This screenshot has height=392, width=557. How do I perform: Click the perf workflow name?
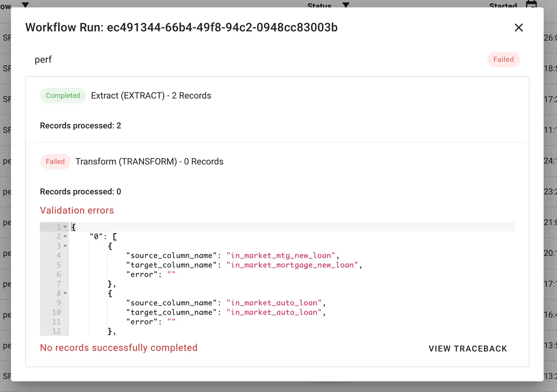[x=43, y=60]
